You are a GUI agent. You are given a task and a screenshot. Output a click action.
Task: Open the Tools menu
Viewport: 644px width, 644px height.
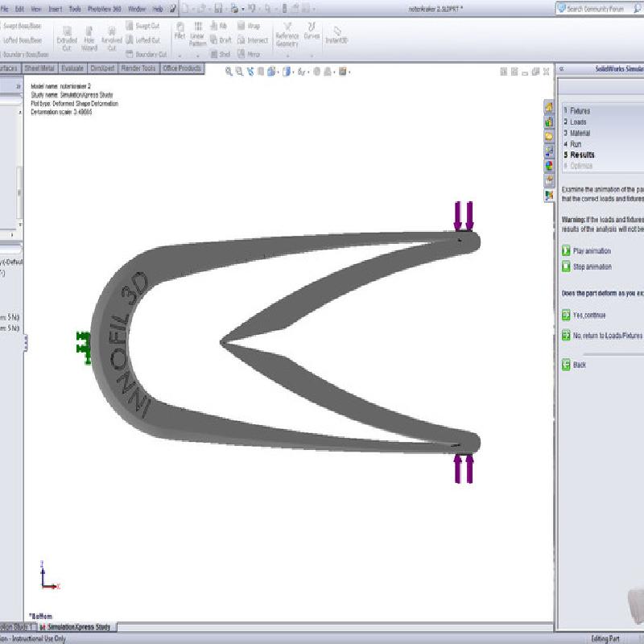click(75, 9)
